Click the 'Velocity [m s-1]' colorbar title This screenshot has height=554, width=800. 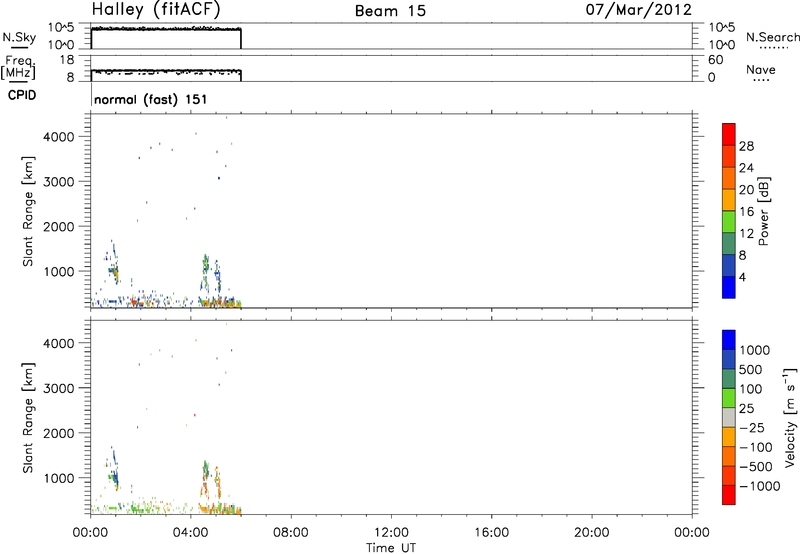[790, 417]
